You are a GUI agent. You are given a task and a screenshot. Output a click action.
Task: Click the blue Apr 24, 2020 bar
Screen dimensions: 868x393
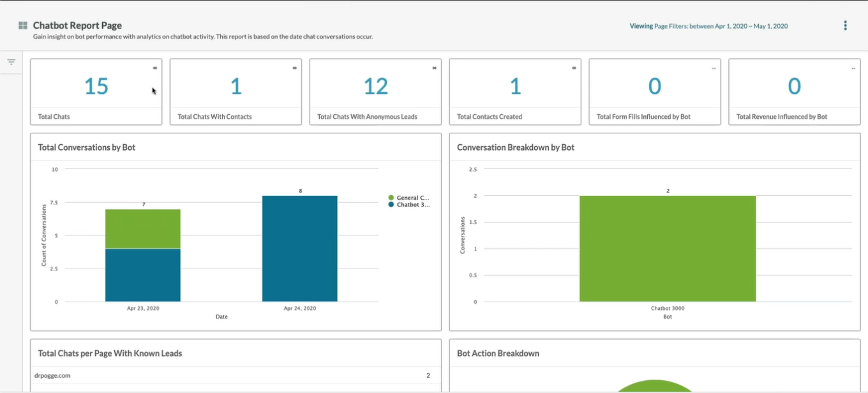299,249
